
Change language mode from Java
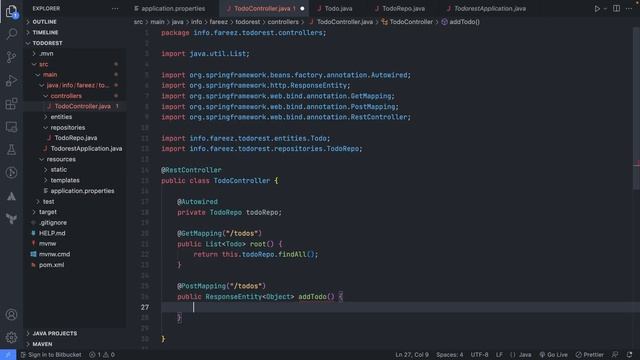click(x=525, y=355)
